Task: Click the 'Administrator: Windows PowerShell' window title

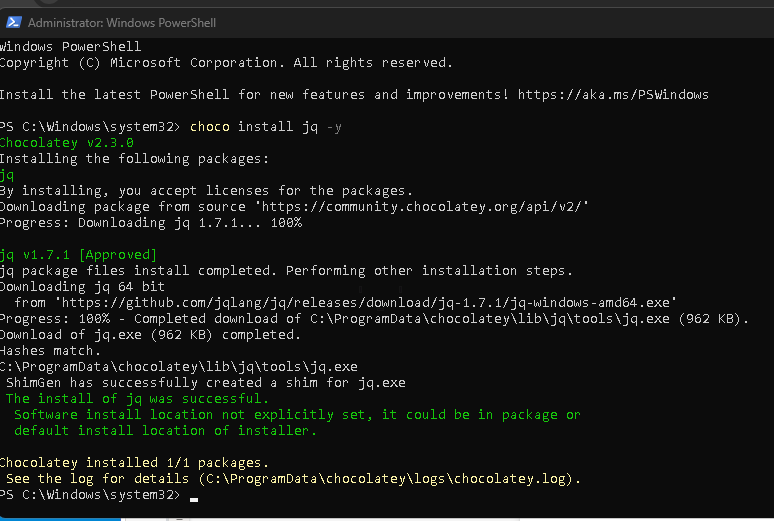Action: coord(121,23)
